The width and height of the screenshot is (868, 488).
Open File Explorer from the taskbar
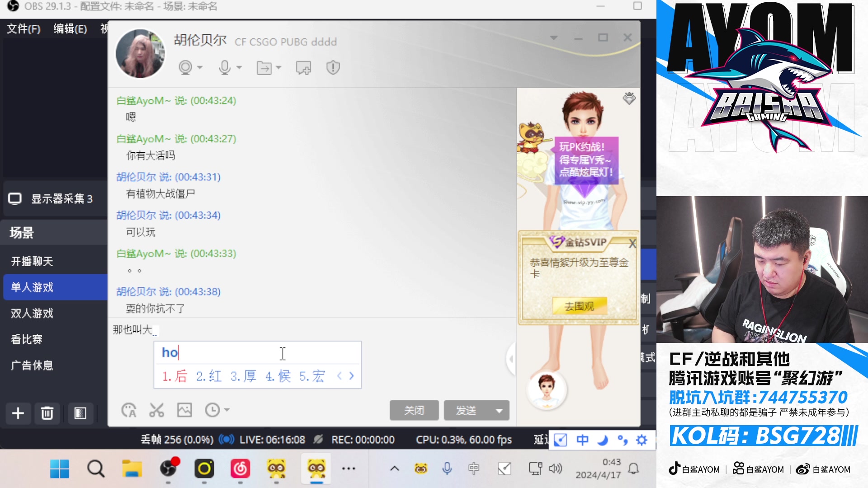[x=132, y=469]
